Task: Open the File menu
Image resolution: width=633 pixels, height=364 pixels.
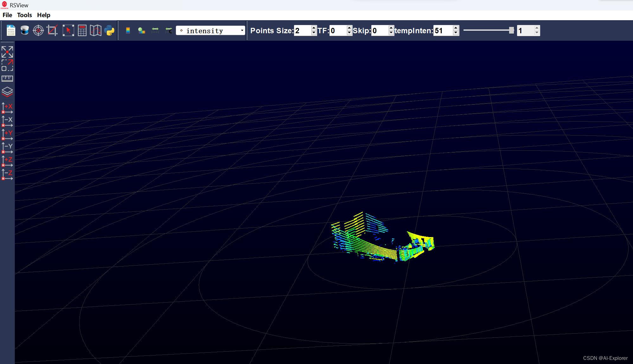Action: pyautogui.click(x=7, y=15)
